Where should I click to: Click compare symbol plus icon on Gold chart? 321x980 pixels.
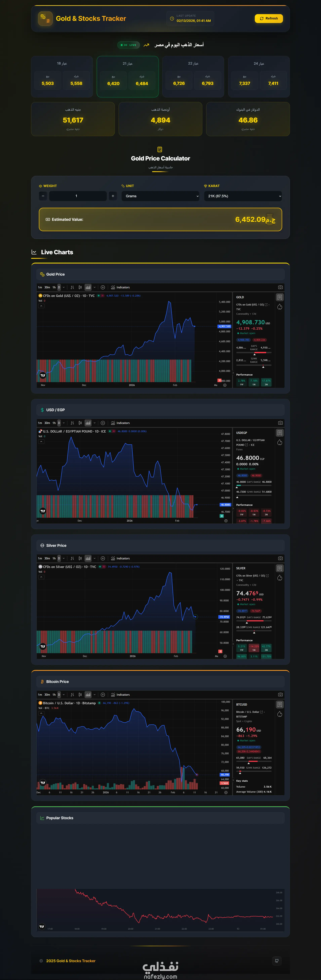tap(103, 287)
